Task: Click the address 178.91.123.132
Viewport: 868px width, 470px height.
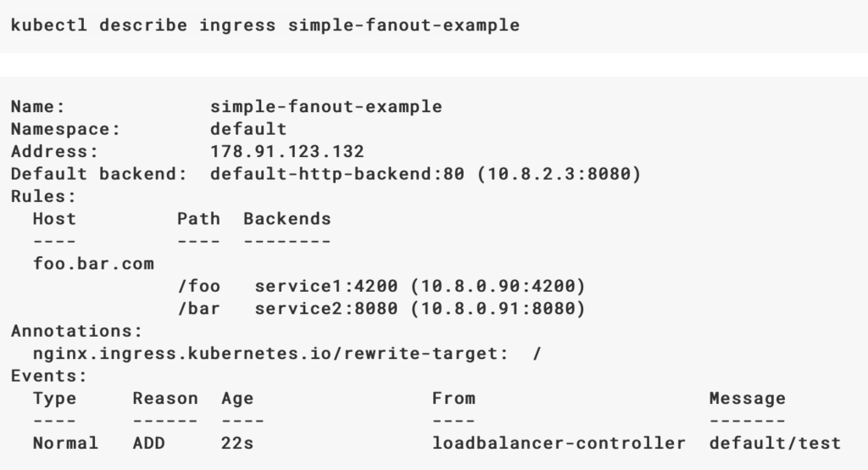Action: (x=287, y=151)
